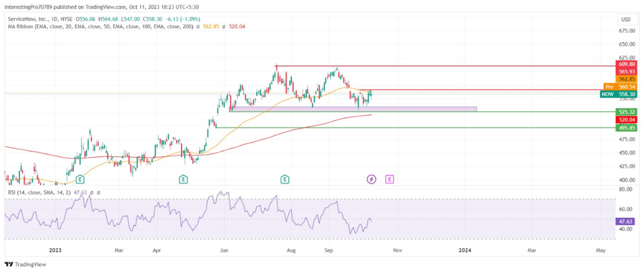The width and height of the screenshot is (644, 272).
Task: Click the 80.00 RSI scale label
Action: [x=627, y=190]
